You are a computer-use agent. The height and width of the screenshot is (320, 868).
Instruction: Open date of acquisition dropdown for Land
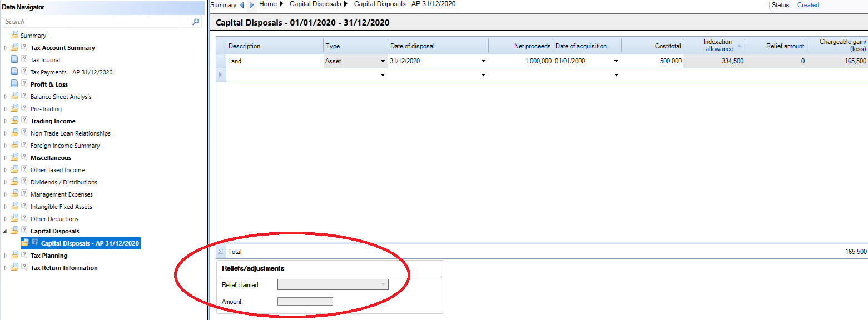pyautogui.click(x=616, y=61)
